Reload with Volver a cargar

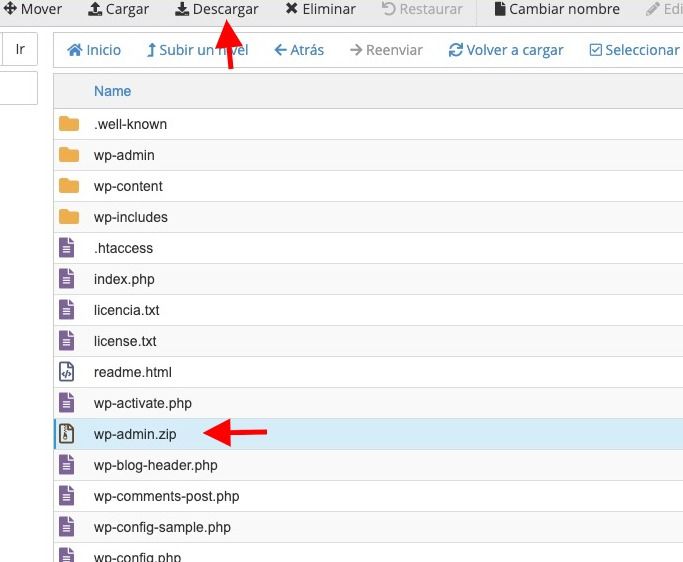coord(506,50)
